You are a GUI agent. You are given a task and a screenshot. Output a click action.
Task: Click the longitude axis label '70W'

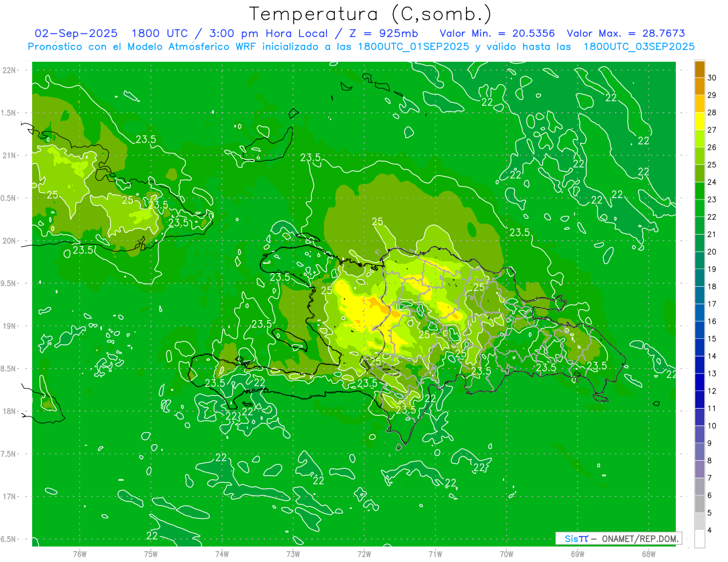point(507,554)
